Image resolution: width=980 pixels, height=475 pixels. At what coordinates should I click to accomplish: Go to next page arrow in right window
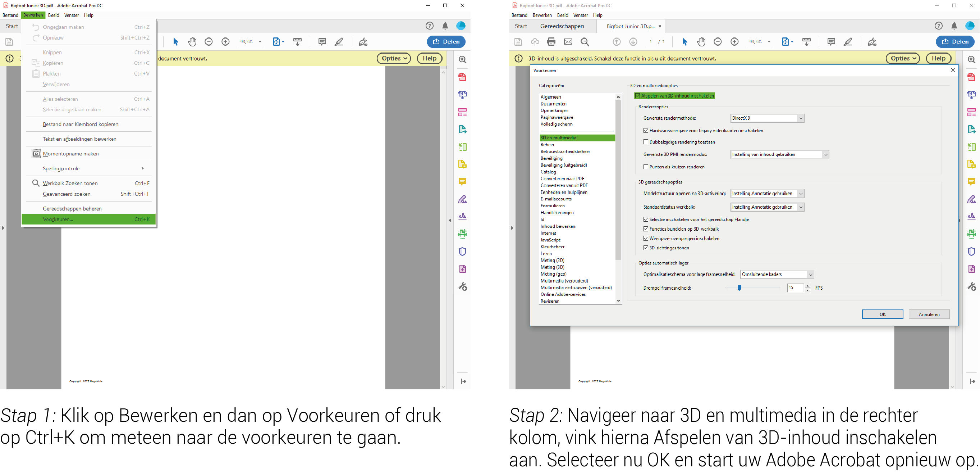point(633,42)
